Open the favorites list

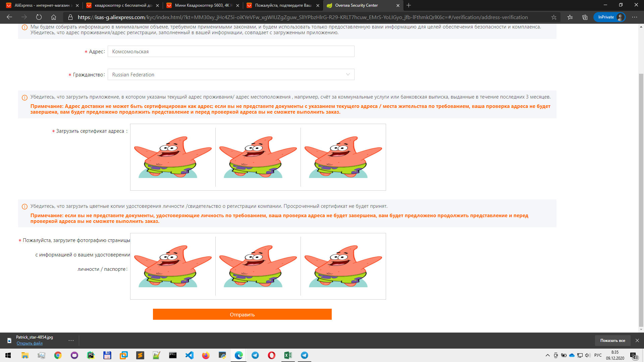[x=570, y=17]
